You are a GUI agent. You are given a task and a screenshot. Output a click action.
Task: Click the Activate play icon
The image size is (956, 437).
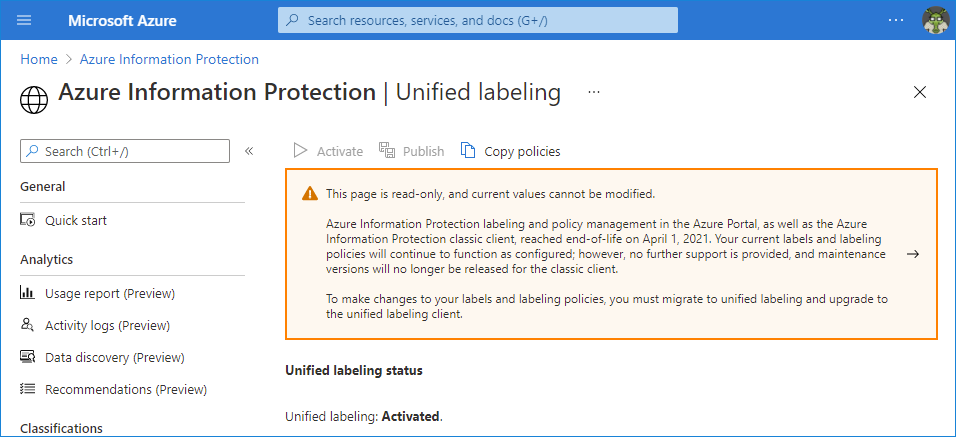pos(300,151)
